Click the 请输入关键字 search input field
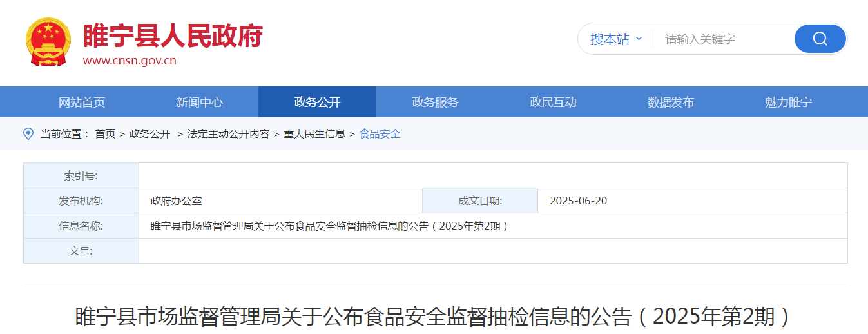This screenshot has height=334, width=868. tap(723, 39)
